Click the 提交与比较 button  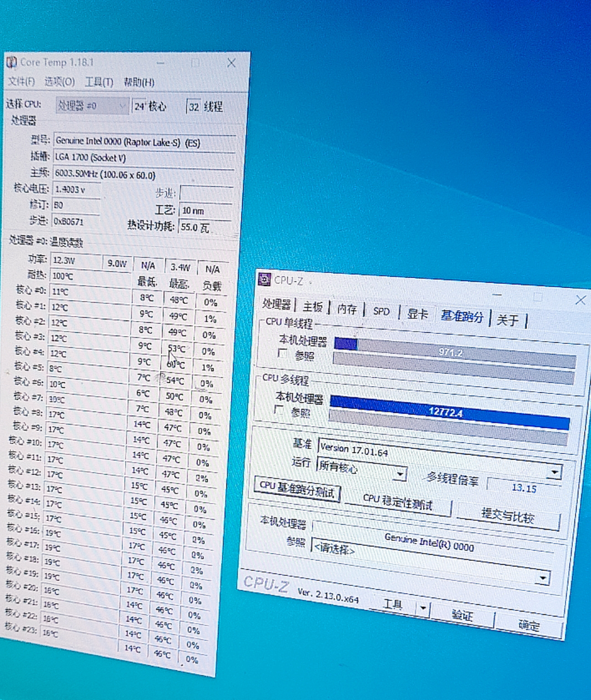(508, 515)
